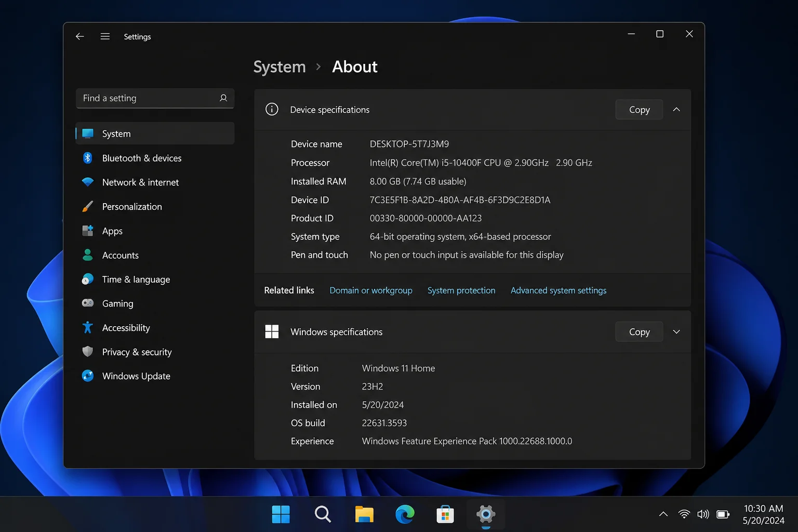Click Product ID 00330-80000-00000-AA123

[x=426, y=218]
